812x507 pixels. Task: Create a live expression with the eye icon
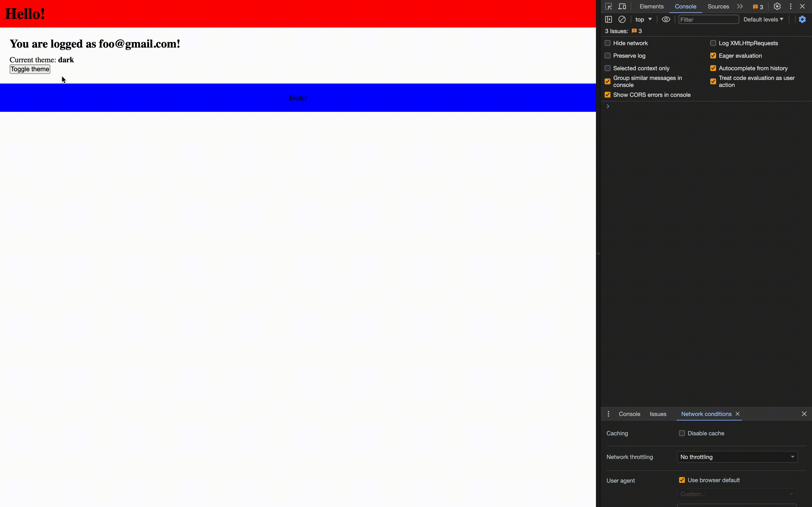point(666,20)
